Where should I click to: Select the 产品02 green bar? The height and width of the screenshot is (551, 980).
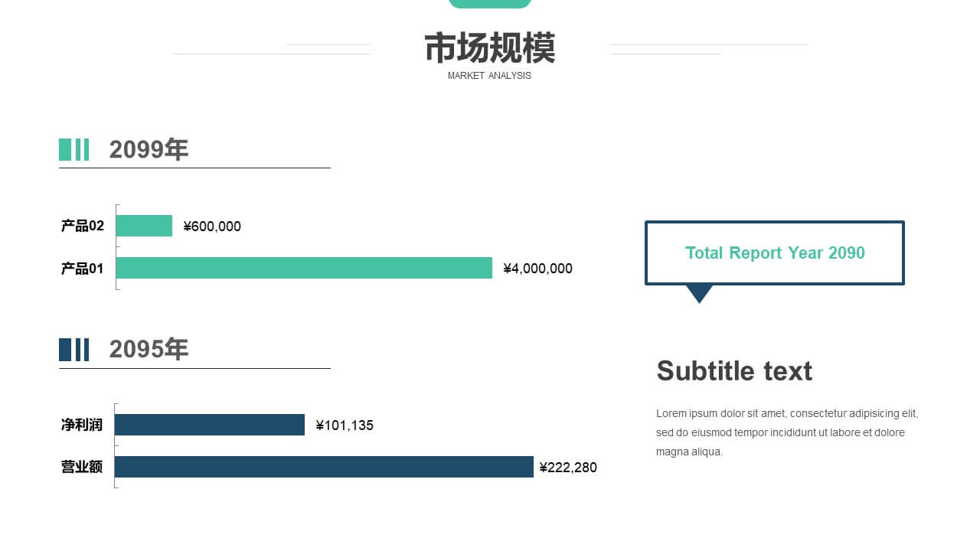coord(144,226)
